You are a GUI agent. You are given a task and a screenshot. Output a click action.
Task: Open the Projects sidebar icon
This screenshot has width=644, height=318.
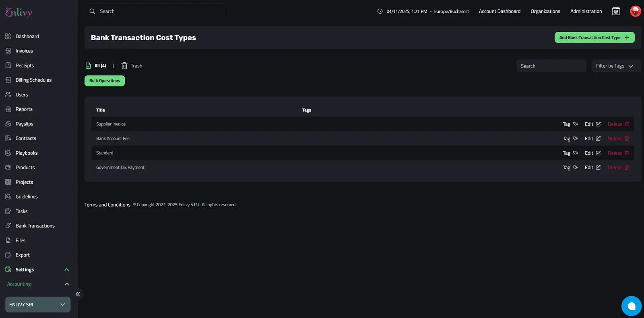8,182
